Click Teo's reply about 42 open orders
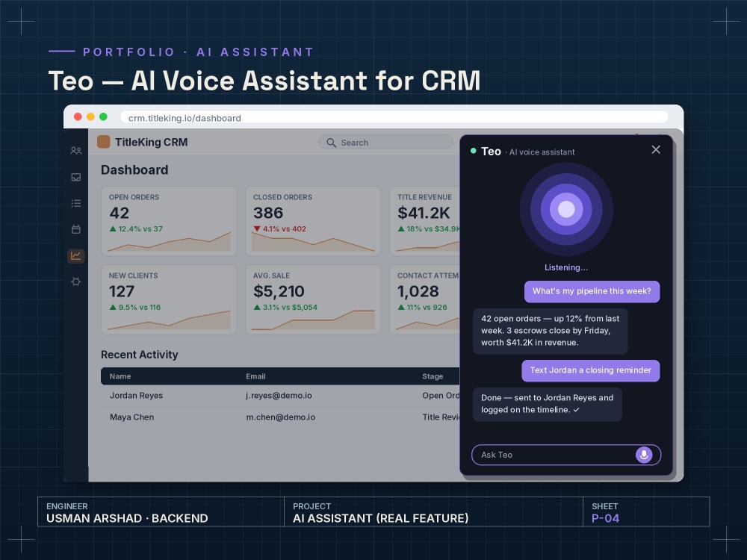Screen dimensions: 747x560 tap(551, 331)
